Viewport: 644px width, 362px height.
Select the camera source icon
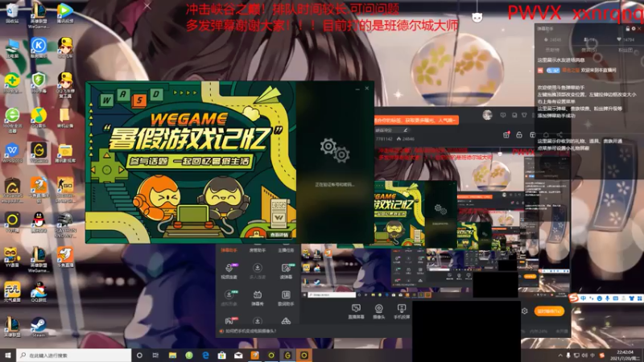click(x=378, y=311)
